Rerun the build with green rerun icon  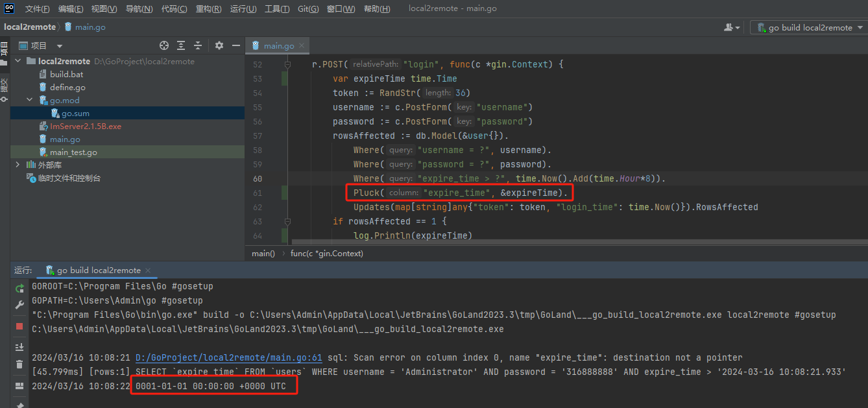pyautogui.click(x=19, y=288)
